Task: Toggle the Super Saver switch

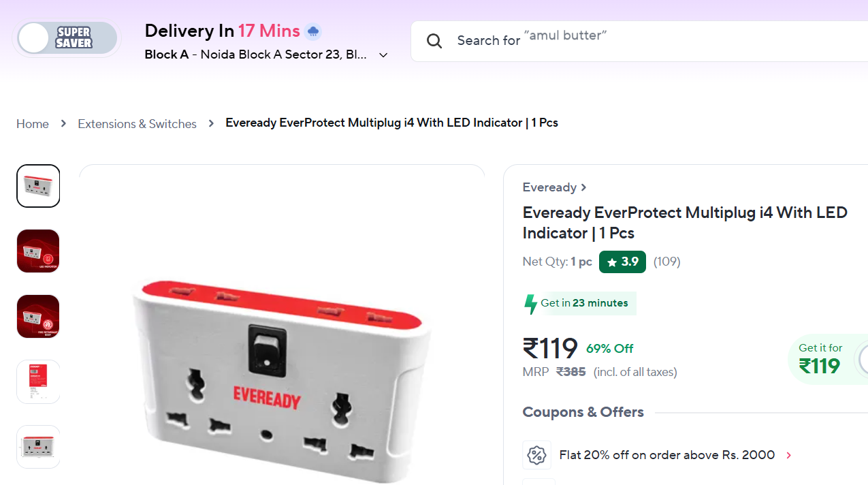Action: click(x=67, y=38)
